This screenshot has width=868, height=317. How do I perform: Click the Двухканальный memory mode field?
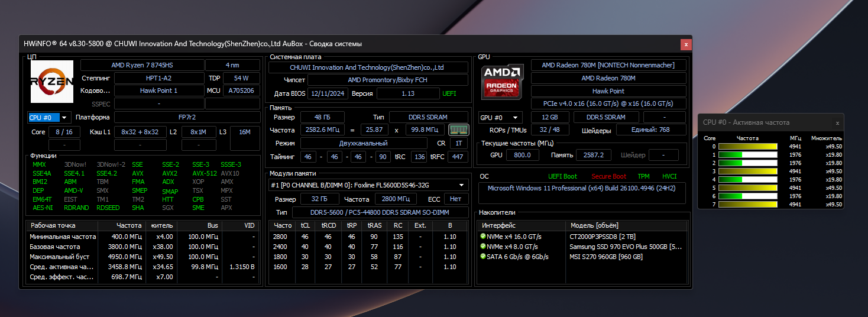(364, 143)
